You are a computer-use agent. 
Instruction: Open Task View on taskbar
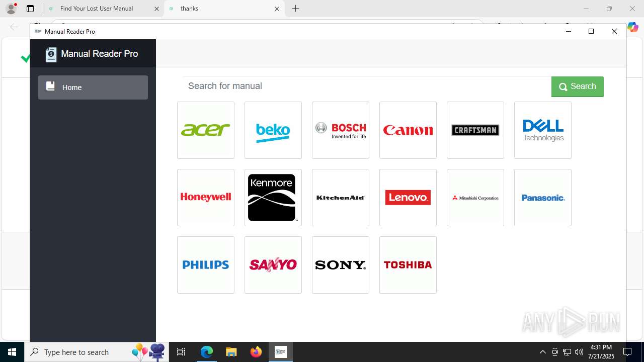181,352
